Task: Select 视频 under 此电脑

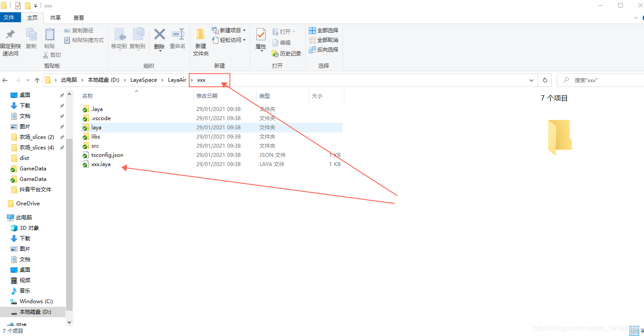Action: 25,280
